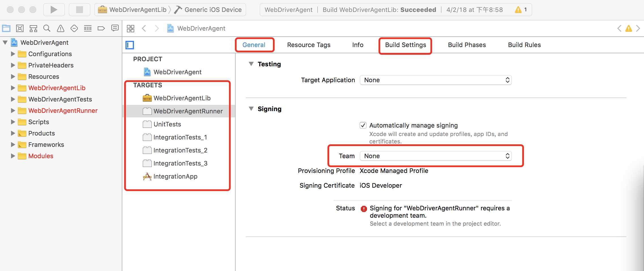Jump to previous issue arrow
The height and width of the screenshot is (271, 644).
click(619, 28)
